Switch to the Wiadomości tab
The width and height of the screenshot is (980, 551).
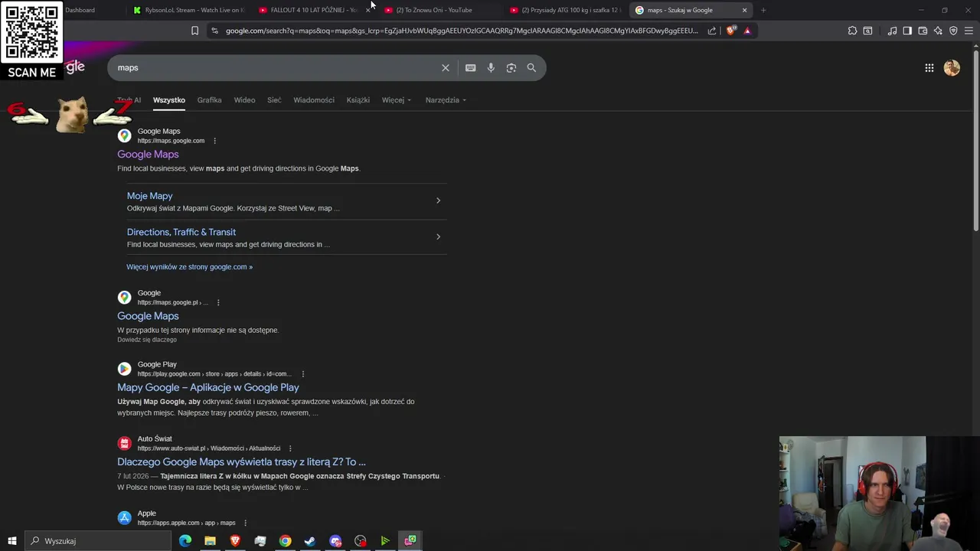point(314,100)
